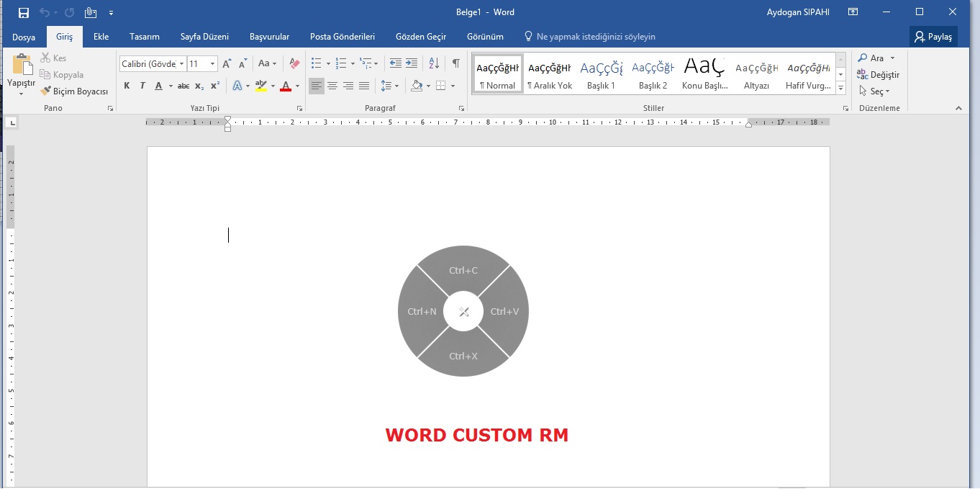Collapse the ribbon with the arrow
980x489 pixels.
click(958, 108)
